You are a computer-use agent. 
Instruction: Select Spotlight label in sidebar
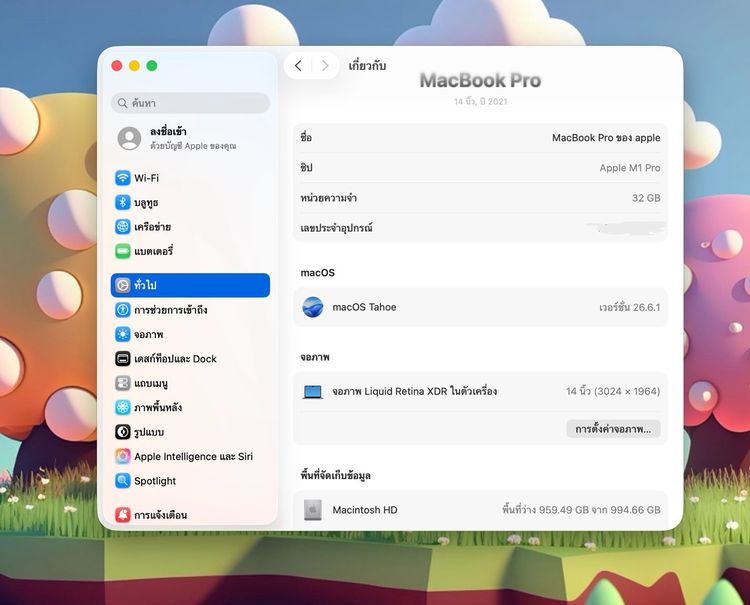click(x=155, y=481)
